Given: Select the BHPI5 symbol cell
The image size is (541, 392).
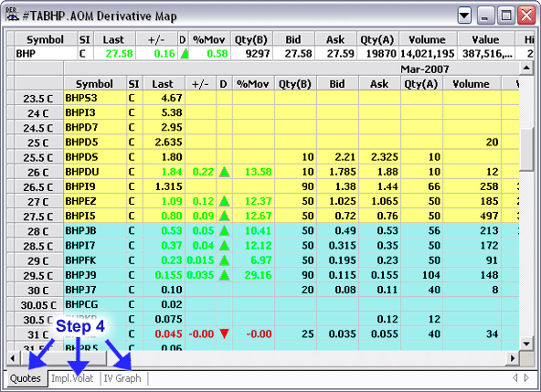Looking at the screenshot, I should (x=95, y=216).
